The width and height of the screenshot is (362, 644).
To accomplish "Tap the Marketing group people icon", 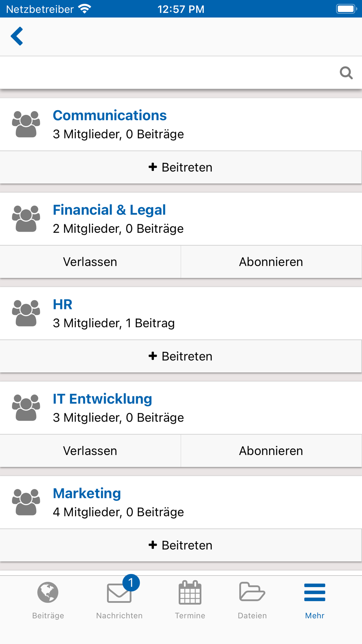I will point(26,502).
